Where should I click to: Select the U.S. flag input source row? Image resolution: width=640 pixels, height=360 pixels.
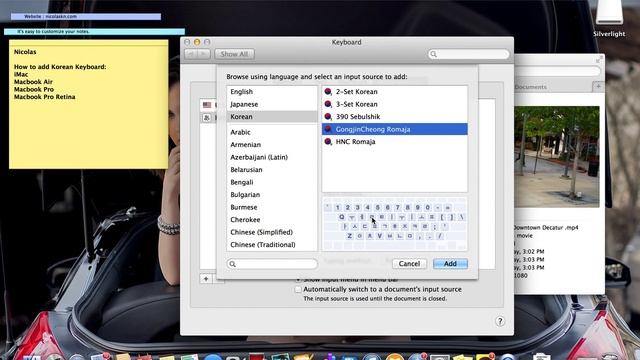click(x=208, y=105)
